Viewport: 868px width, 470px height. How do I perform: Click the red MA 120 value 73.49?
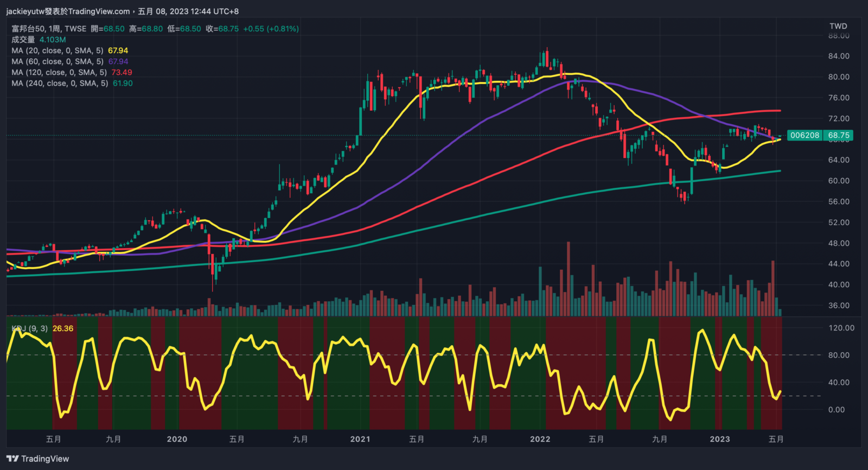pyautogui.click(x=122, y=72)
